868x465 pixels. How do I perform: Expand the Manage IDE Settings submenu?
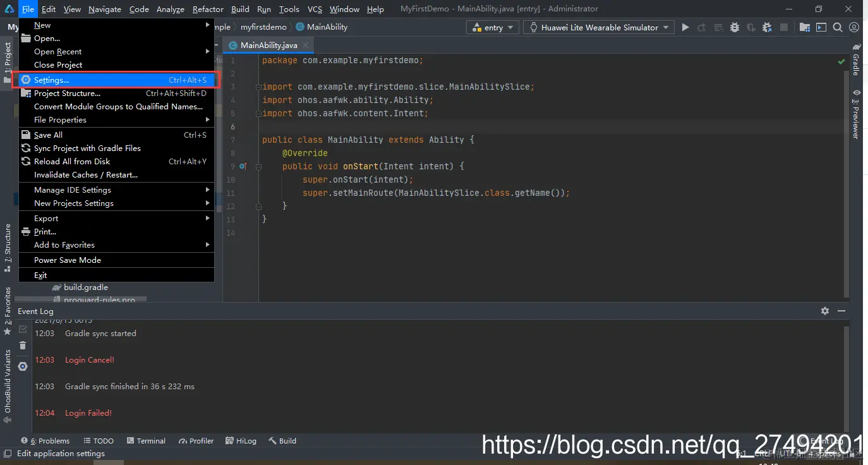click(x=116, y=190)
